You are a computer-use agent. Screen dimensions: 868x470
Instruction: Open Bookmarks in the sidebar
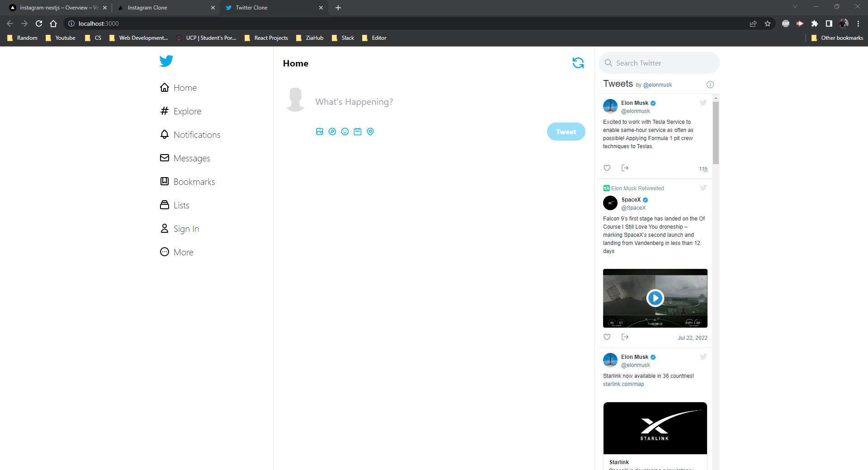[x=188, y=182]
